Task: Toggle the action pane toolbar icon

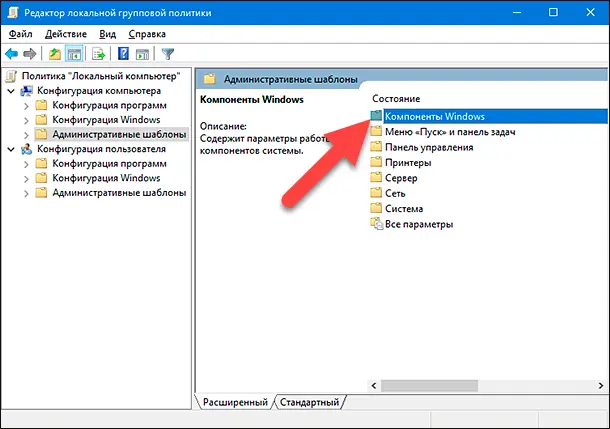Action: pos(143,54)
